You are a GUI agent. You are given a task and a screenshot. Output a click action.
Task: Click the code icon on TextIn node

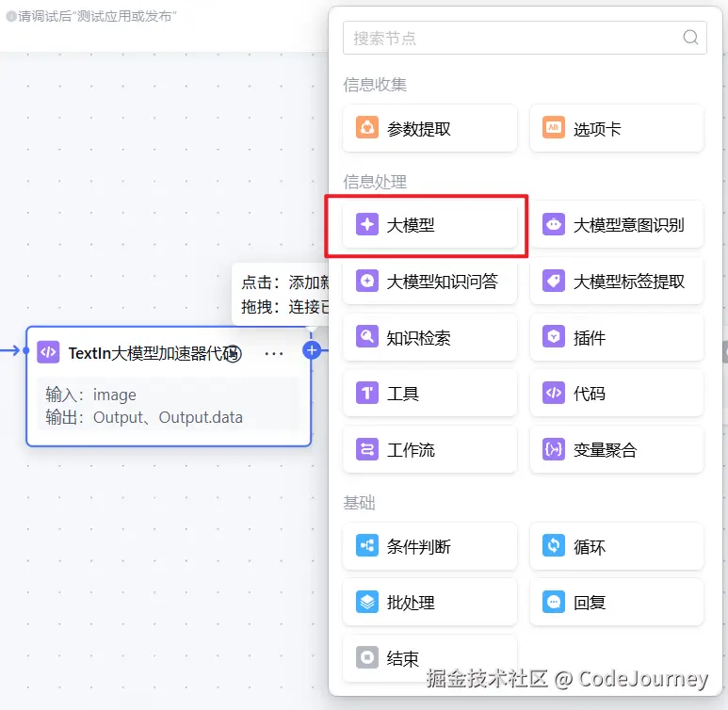point(48,352)
